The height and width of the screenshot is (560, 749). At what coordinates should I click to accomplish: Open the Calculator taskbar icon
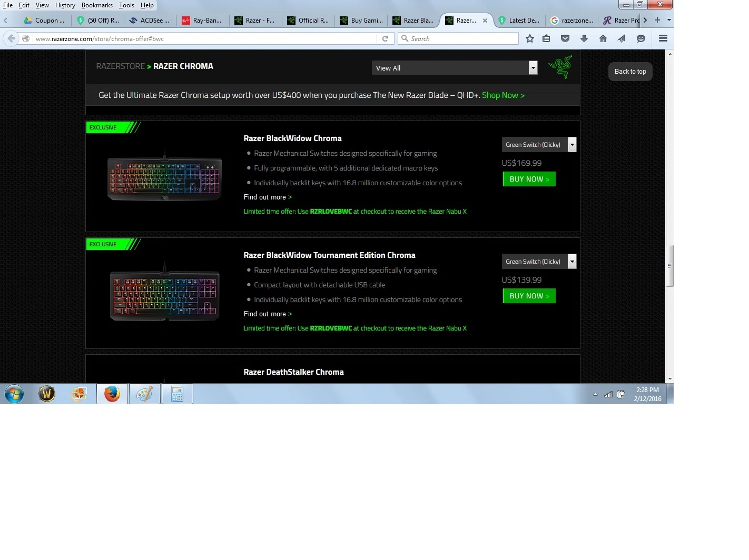pyautogui.click(x=178, y=394)
